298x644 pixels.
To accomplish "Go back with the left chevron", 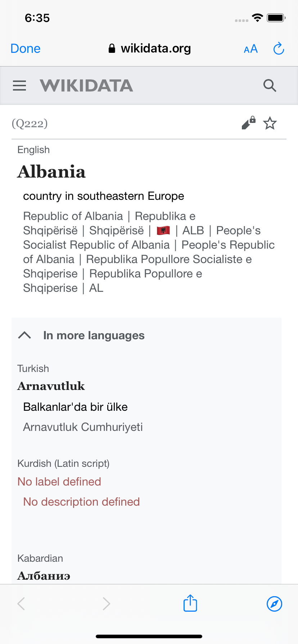I will [21, 604].
